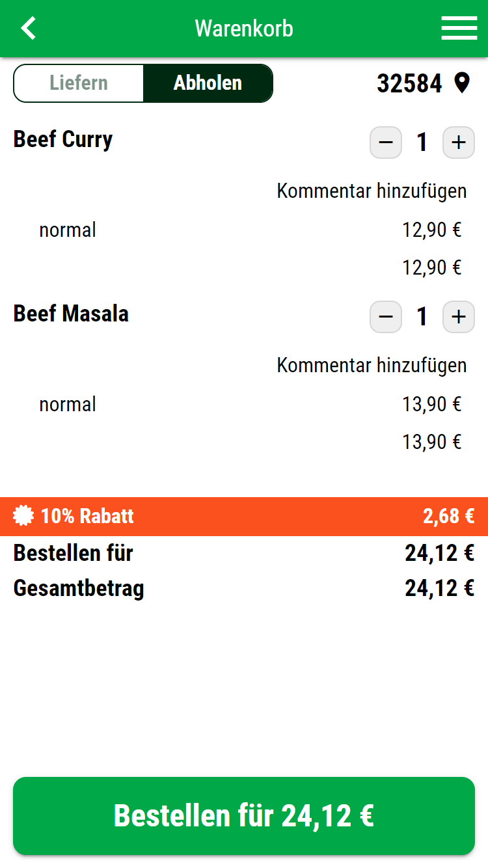Tap the Beef Masala item title
Screen dimensions: 488x868
71,314
